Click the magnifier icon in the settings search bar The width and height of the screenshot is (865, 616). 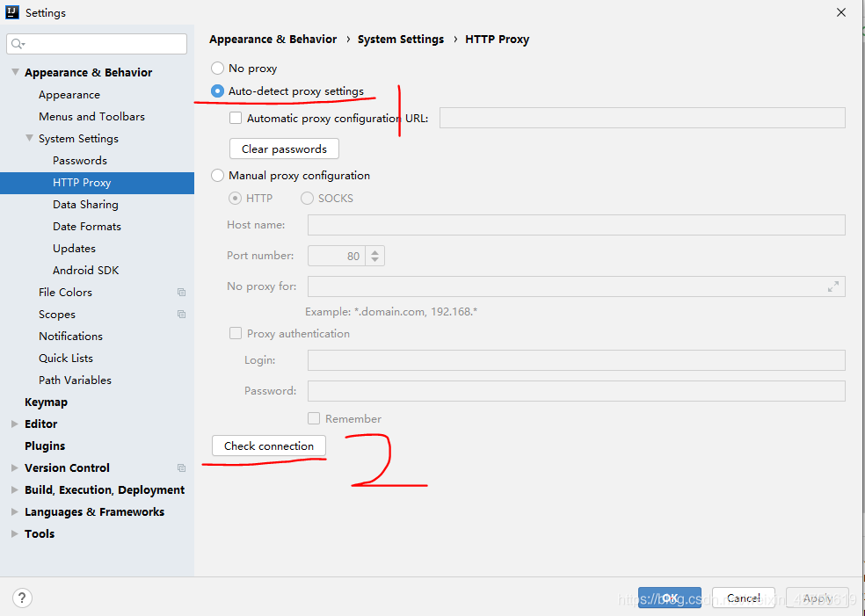pyautogui.click(x=17, y=43)
